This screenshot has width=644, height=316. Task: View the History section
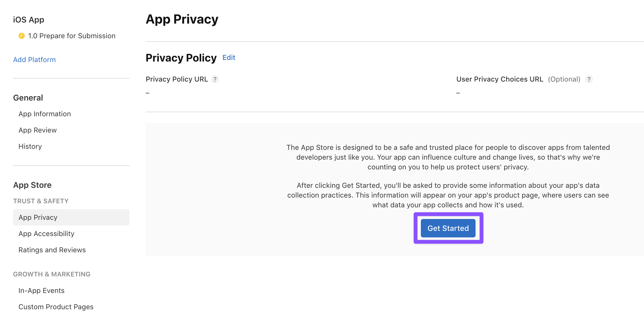pyautogui.click(x=30, y=146)
